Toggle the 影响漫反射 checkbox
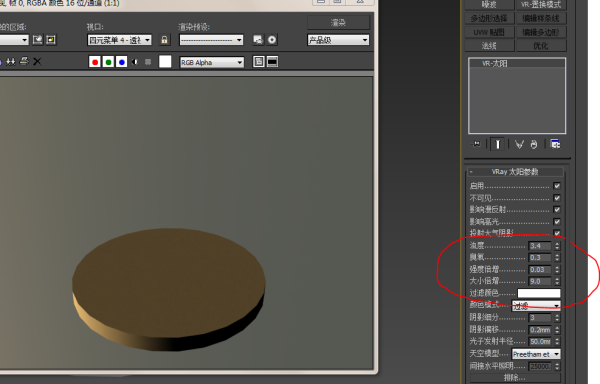 click(x=557, y=210)
